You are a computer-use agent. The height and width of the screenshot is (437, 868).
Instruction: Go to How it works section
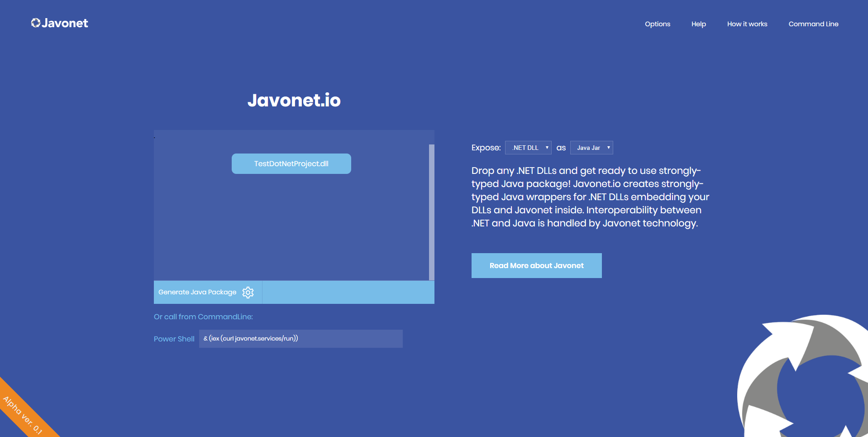pos(747,24)
